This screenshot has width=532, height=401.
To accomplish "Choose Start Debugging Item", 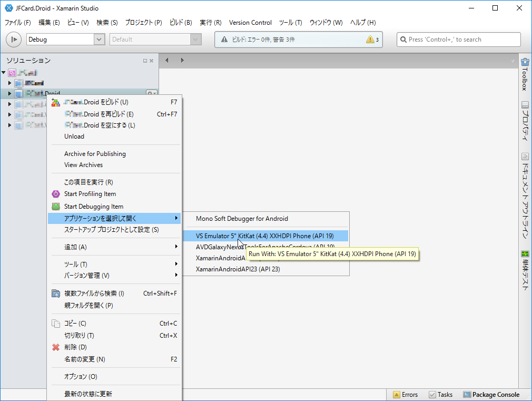I will (114, 207).
